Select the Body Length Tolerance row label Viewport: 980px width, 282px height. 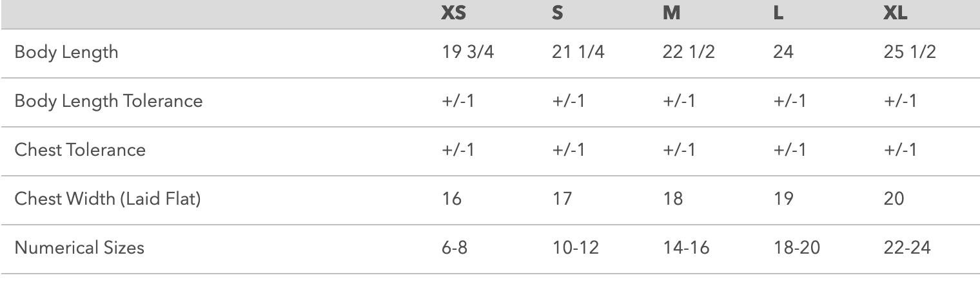(x=108, y=101)
